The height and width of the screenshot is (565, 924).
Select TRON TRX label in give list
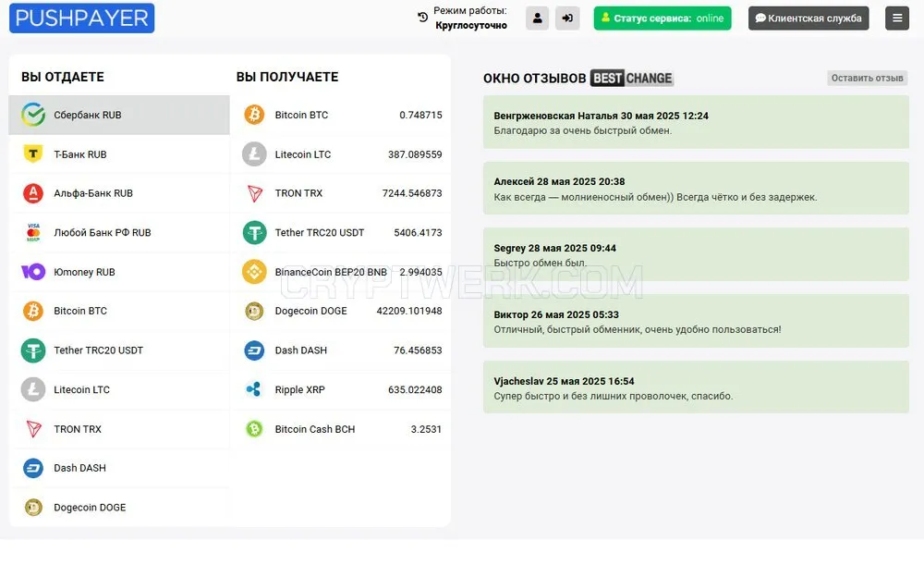78,429
